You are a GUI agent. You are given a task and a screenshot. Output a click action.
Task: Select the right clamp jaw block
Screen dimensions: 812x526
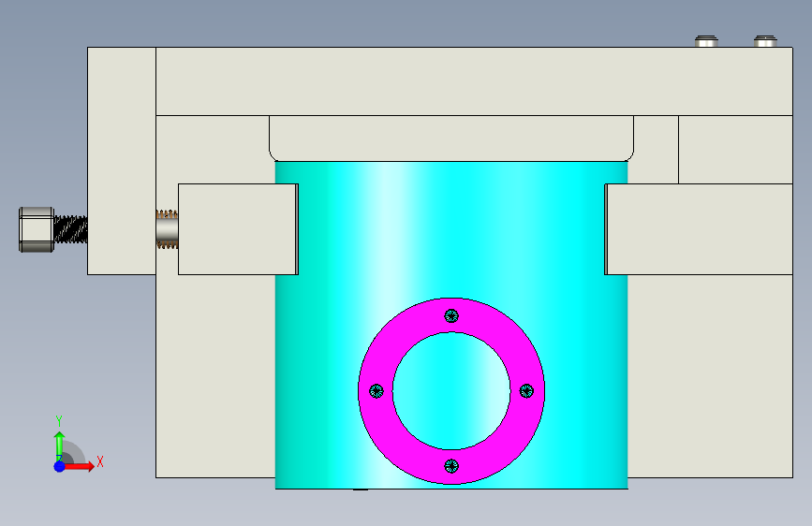pyautogui.click(x=699, y=229)
